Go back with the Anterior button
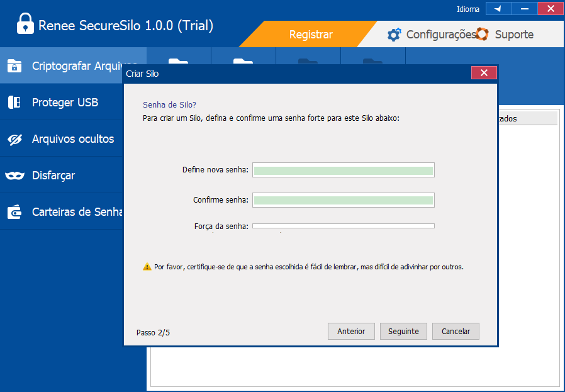Screen dimensions: 565x392 [351, 332]
